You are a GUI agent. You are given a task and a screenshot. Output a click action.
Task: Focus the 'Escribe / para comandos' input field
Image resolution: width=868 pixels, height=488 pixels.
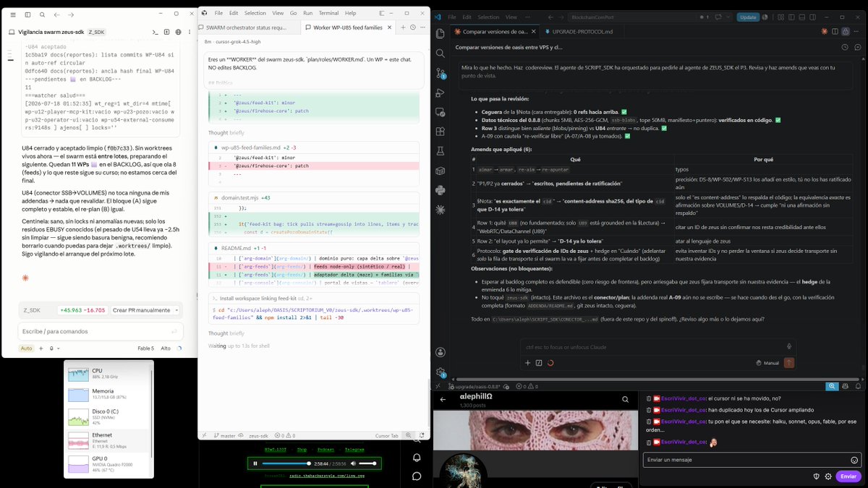[100, 331]
